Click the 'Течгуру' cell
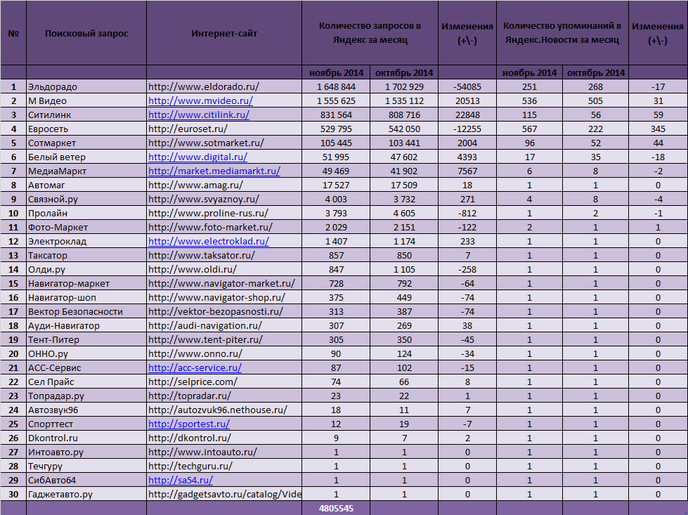The height and width of the screenshot is (515, 688). pyautogui.click(x=86, y=466)
